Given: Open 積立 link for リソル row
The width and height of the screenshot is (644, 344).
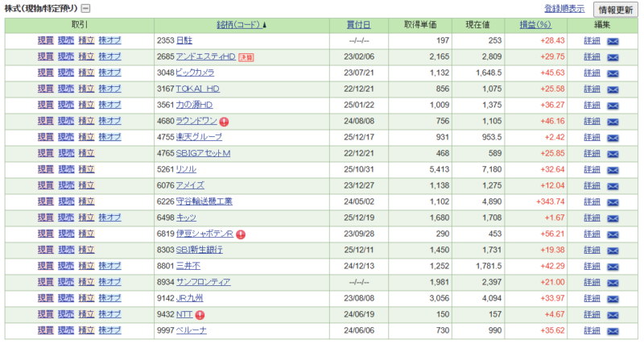Looking at the screenshot, I should [x=86, y=170].
